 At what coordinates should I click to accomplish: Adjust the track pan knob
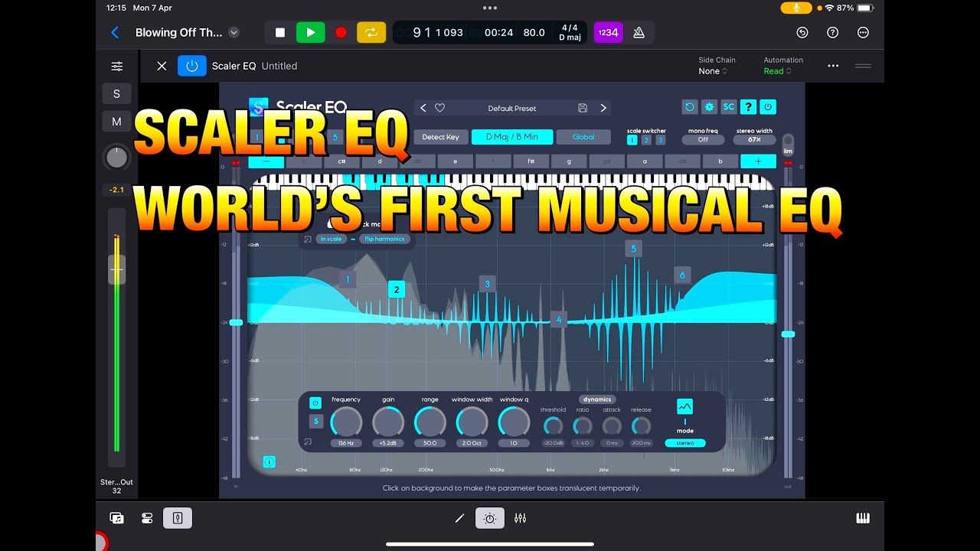click(116, 158)
